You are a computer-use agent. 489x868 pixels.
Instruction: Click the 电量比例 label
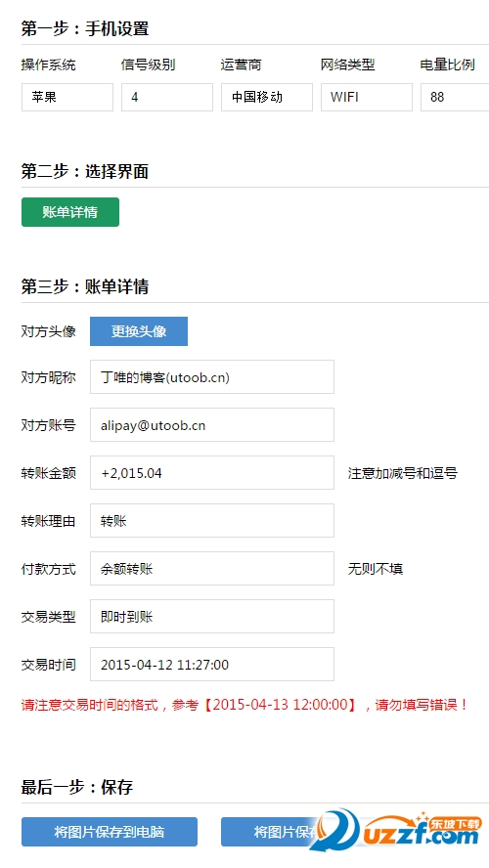coord(448,65)
